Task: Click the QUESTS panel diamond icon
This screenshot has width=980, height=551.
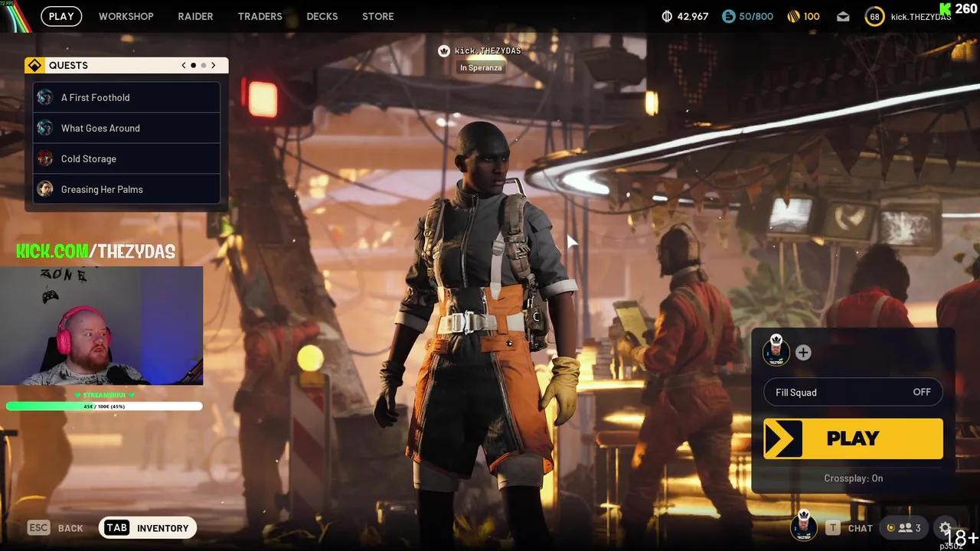Action: click(34, 65)
